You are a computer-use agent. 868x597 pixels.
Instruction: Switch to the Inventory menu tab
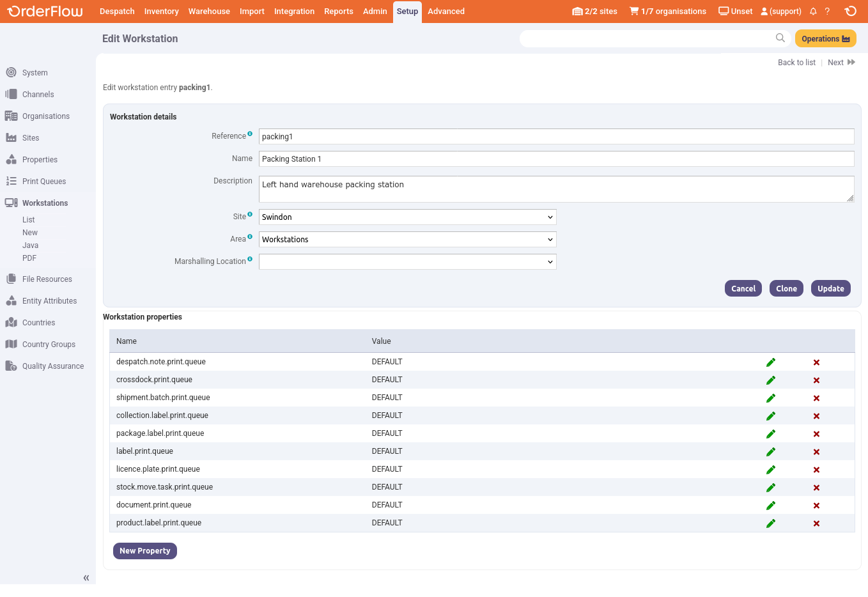point(161,12)
